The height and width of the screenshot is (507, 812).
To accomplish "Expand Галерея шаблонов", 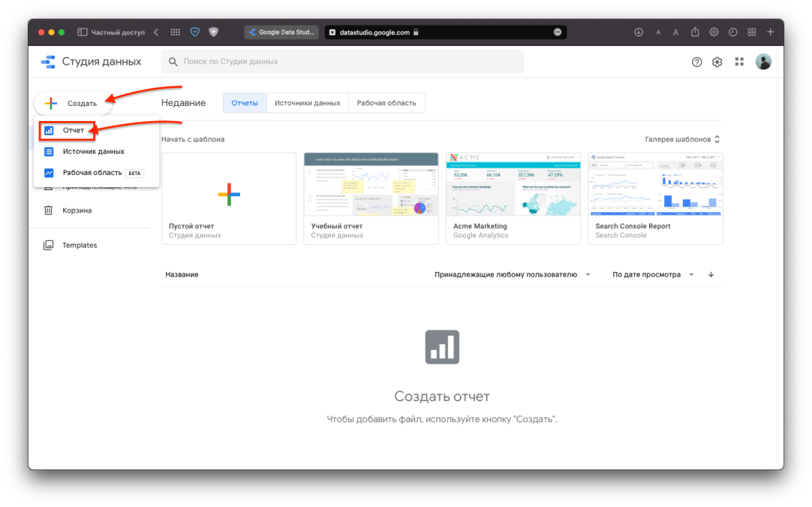I will 682,140.
